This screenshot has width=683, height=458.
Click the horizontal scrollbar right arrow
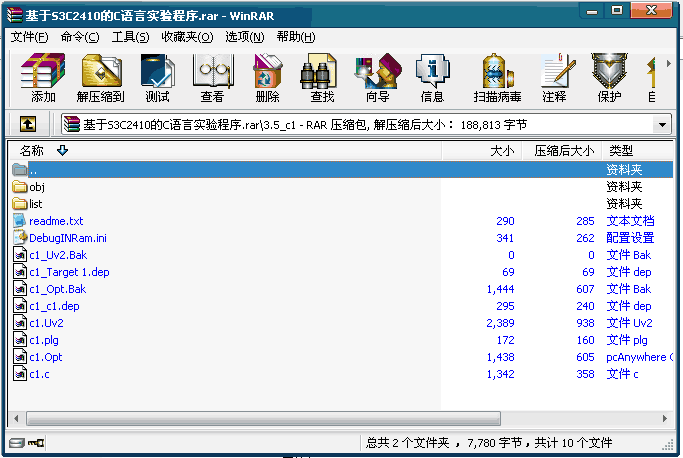(665, 419)
